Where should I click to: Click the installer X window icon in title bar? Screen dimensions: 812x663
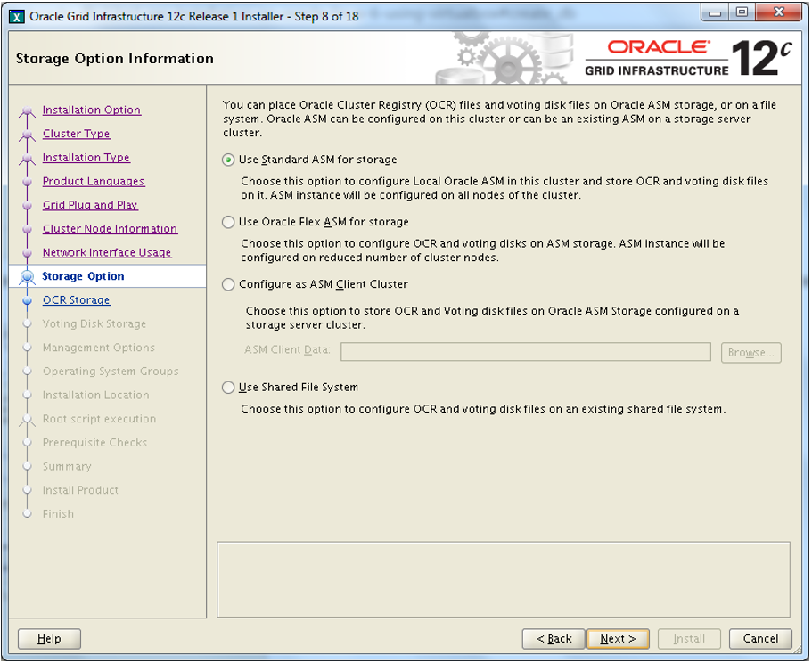coord(17,17)
